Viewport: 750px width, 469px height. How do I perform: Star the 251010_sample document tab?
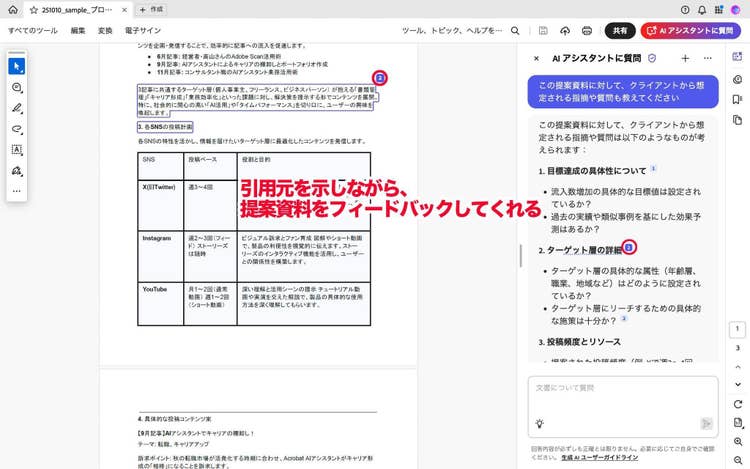coord(34,8)
